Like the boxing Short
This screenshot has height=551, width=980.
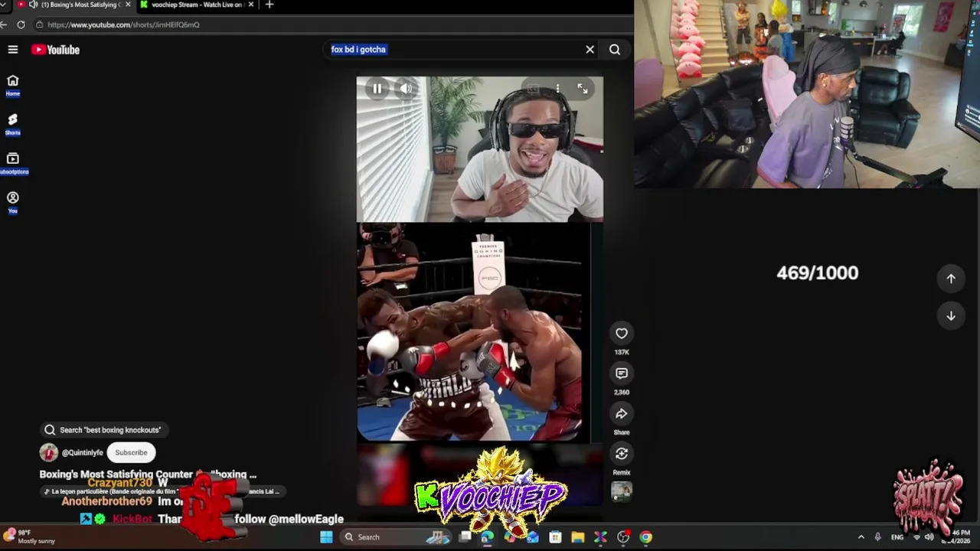click(x=622, y=333)
